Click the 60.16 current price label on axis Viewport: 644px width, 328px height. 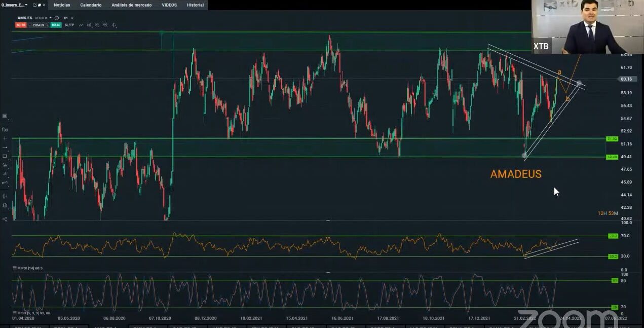tap(626, 79)
